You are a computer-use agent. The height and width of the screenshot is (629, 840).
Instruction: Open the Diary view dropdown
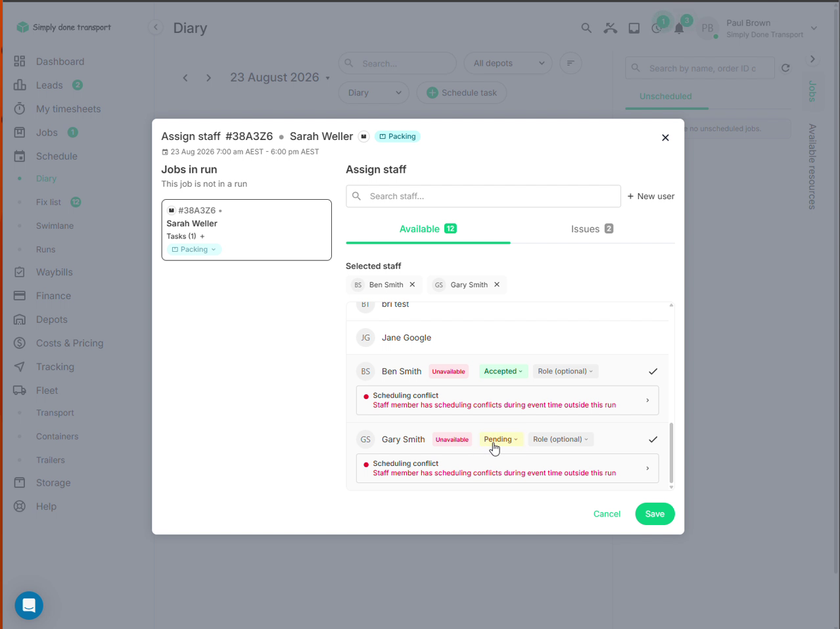374,93
